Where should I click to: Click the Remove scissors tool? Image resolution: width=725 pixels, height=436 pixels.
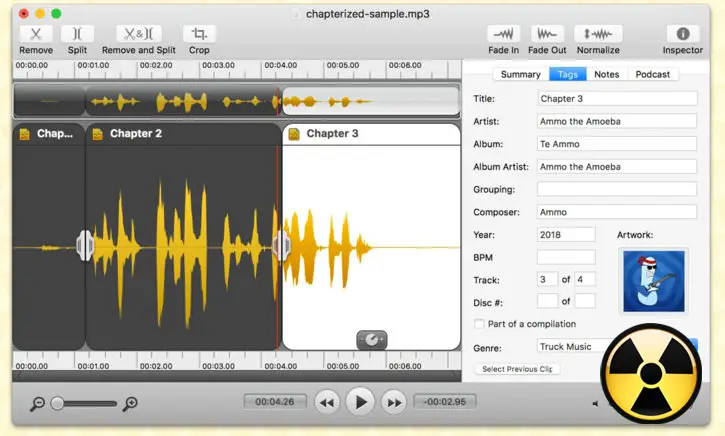click(36, 34)
